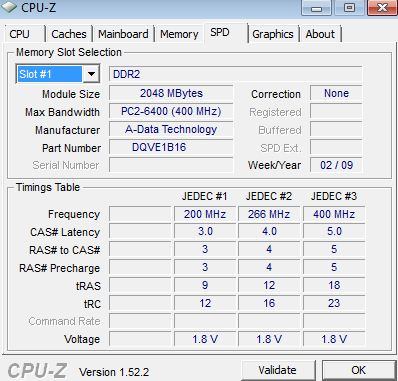Image resolution: width=398 pixels, height=381 pixels.
Task: Click the DDR2 memory type field
Action: tap(235, 74)
